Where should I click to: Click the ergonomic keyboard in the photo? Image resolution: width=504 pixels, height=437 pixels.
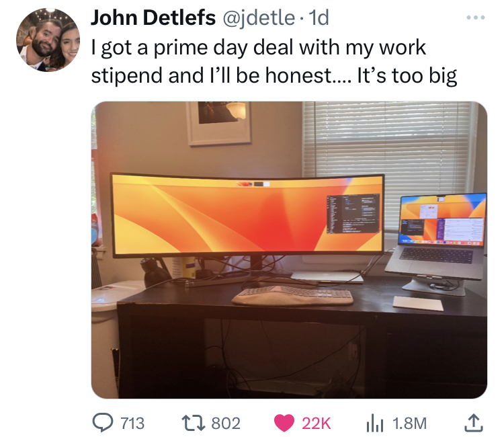point(292,295)
